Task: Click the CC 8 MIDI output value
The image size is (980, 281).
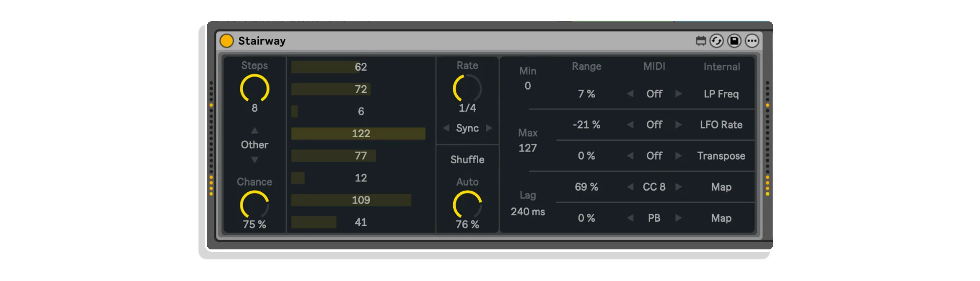Action: (x=654, y=187)
